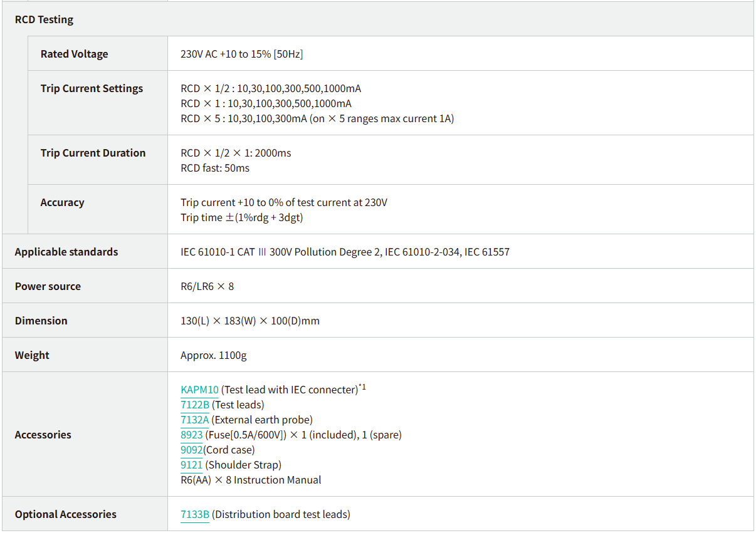This screenshot has height=533, width=756.
Task: Select the Dimension row label
Action: pos(41,321)
